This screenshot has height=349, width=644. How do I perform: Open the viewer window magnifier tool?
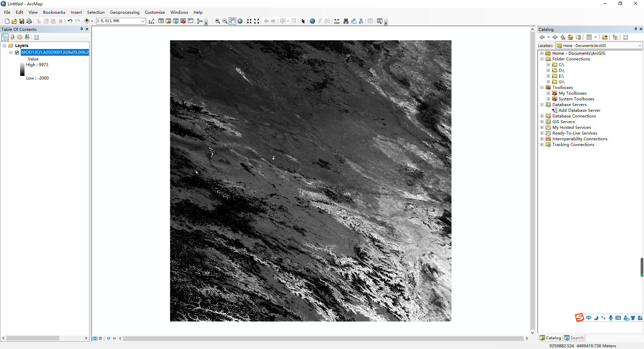(x=379, y=21)
